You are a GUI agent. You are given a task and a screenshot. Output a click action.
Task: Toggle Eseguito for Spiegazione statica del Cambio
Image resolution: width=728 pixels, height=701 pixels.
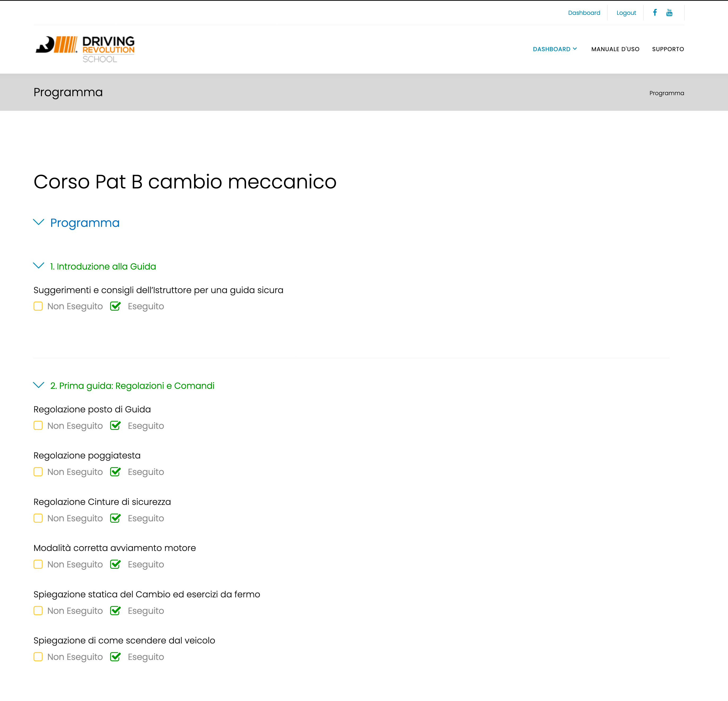tap(116, 610)
